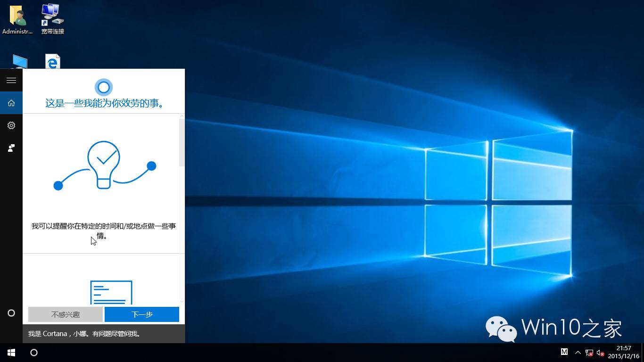Click the scrollbar down arrow in Cortana panel

pyautogui.click(x=182, y=301)
